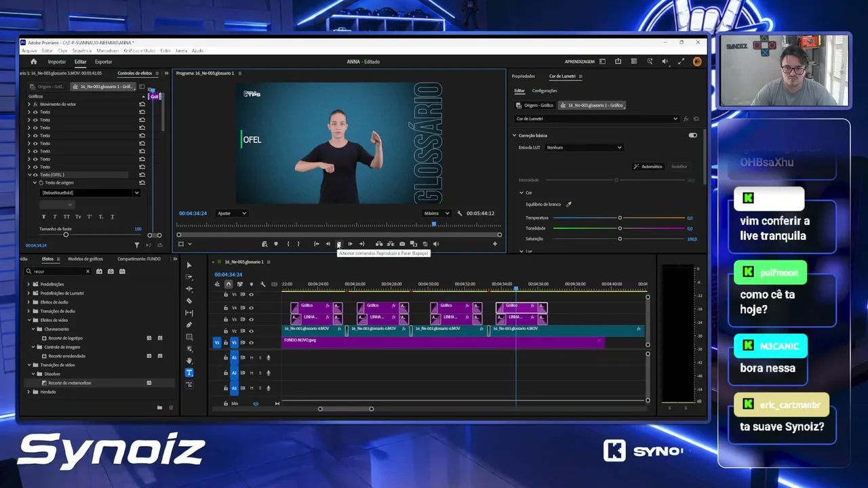Clear the effects search field
Image resolution: width=868 pixels, height=488 pixels.
[87, 271]
